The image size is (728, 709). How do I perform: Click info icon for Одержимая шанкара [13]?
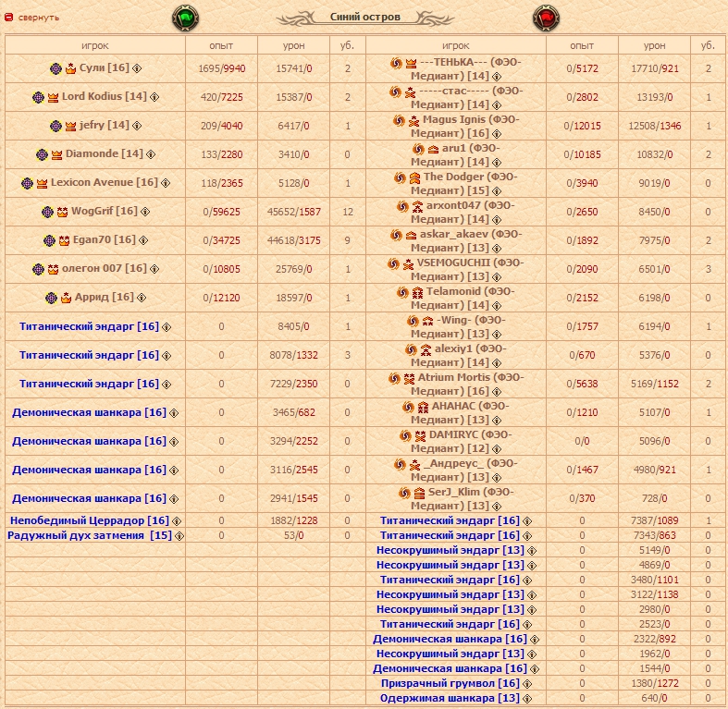coord(527,699)
